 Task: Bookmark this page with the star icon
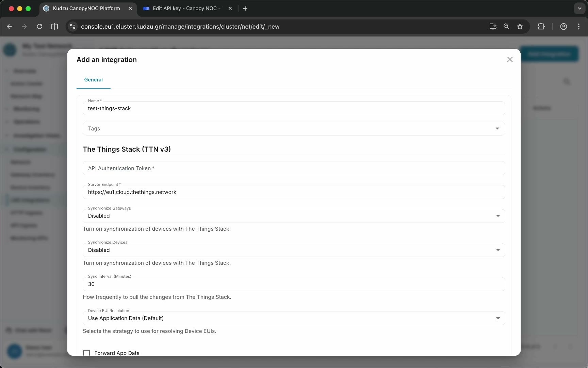520,27
